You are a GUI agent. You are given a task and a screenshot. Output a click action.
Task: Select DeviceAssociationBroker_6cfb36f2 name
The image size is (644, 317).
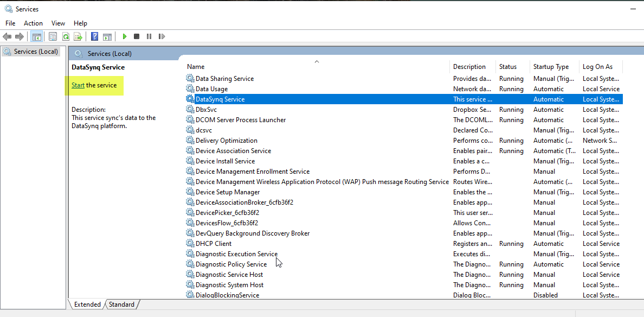244,202
